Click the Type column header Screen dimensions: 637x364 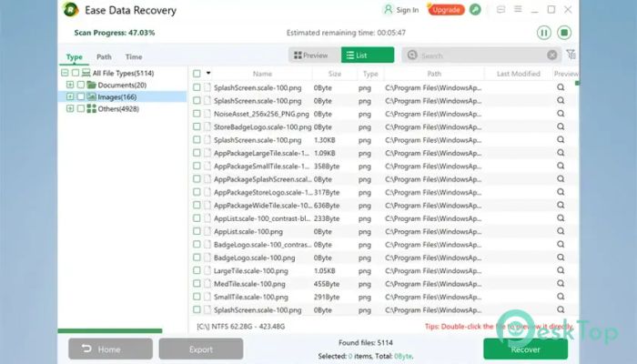click(370, 74)
